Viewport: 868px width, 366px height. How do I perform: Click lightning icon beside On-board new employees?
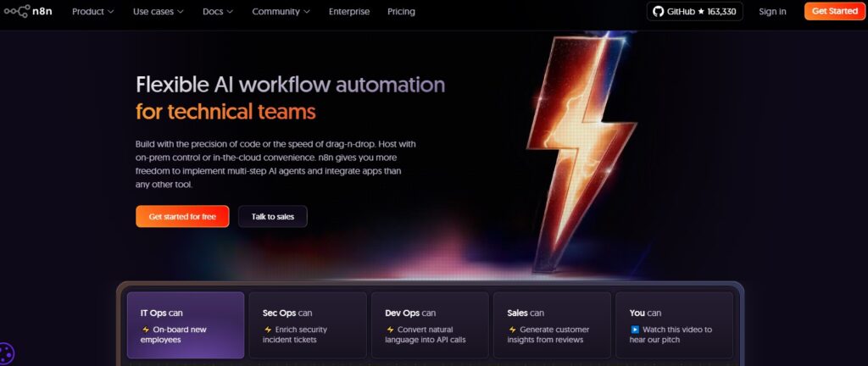tap(146, 330)
